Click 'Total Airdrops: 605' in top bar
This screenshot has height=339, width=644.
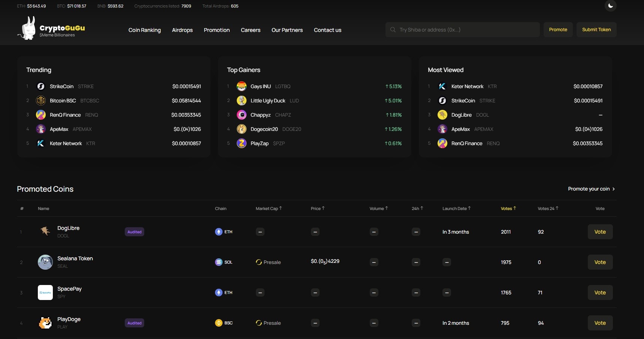[220, 6]
